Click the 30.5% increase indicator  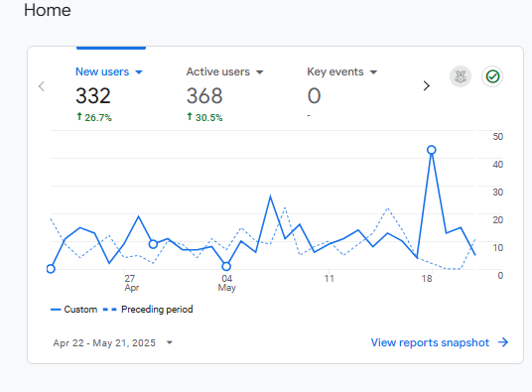(x=204, y=117)
